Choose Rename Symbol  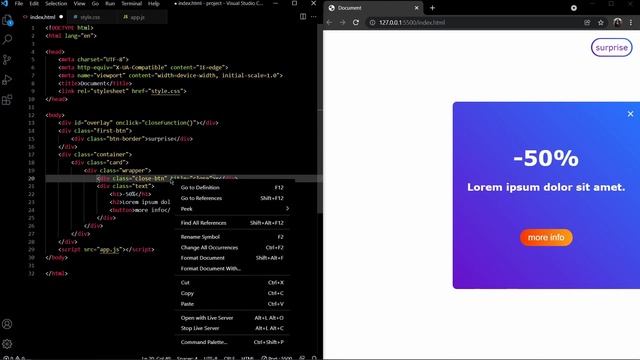pos(232,237)
